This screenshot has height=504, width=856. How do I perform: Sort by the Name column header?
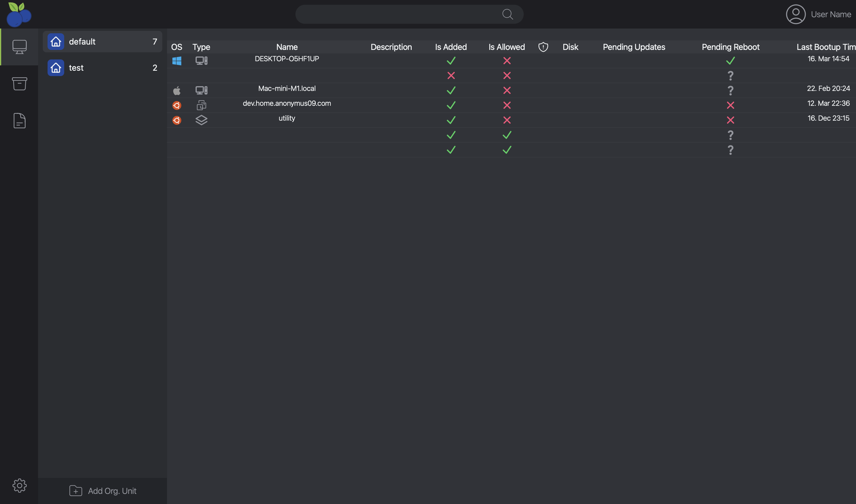point(287,47)
